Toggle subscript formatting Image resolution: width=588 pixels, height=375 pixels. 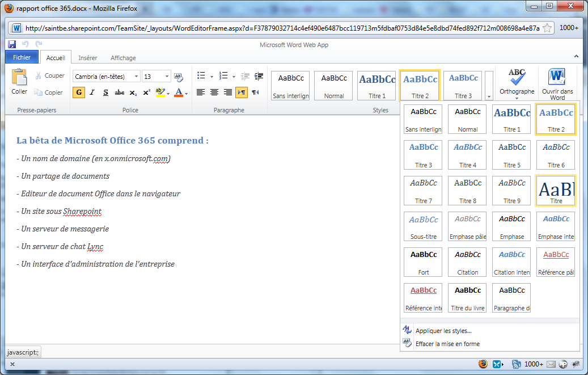point(133,92)
